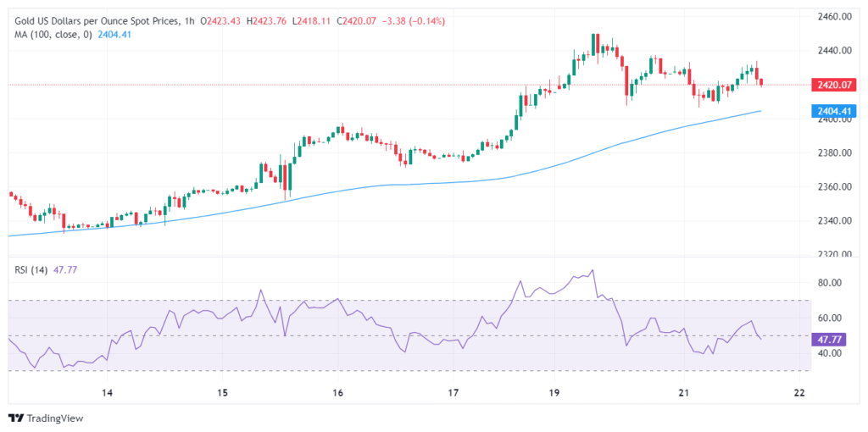Click date 22 on the time axis
This screenshot has width=868, height=432.
(x=798, y=393)
